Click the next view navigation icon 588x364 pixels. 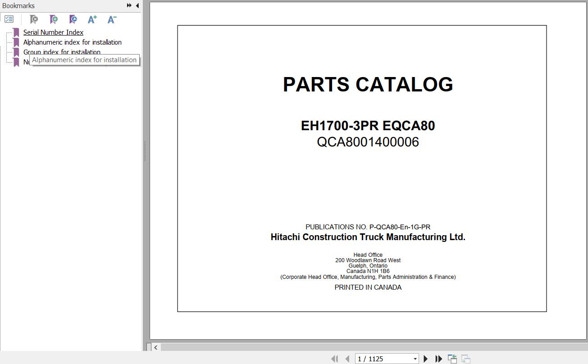[x=466, y=359]
